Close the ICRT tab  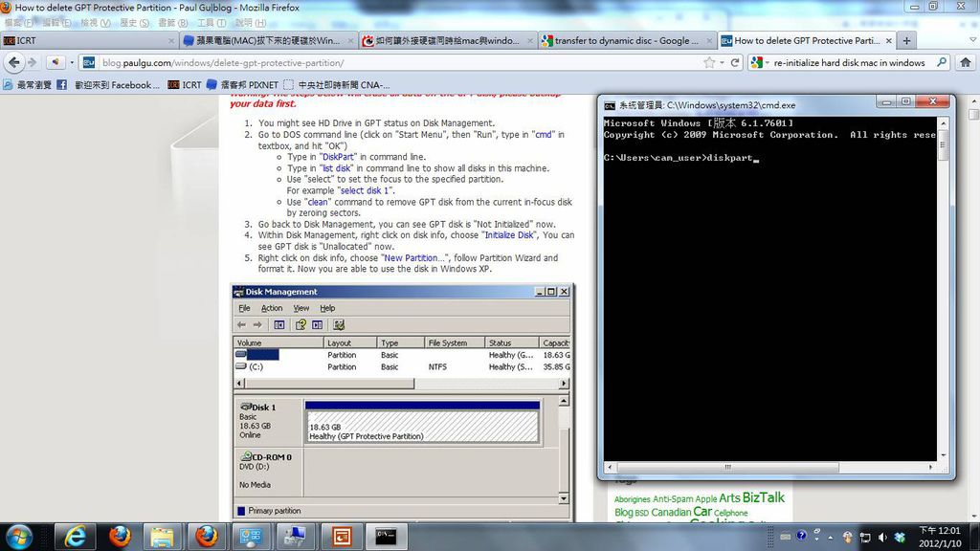click(x=171, y=40)
